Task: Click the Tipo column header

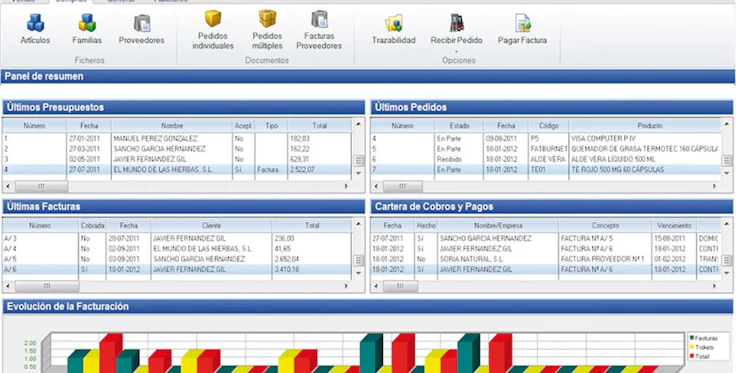Action: [x=271, y=126]
